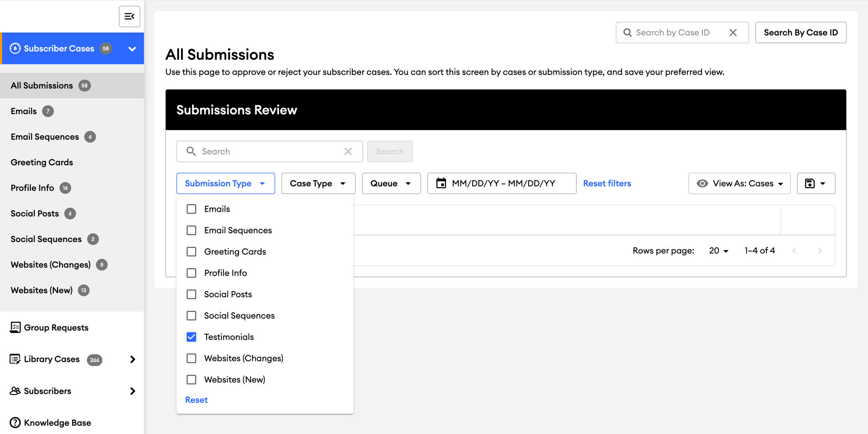
Task: Check the Websites (Changes) checkbox
Action: coord(191,358)
